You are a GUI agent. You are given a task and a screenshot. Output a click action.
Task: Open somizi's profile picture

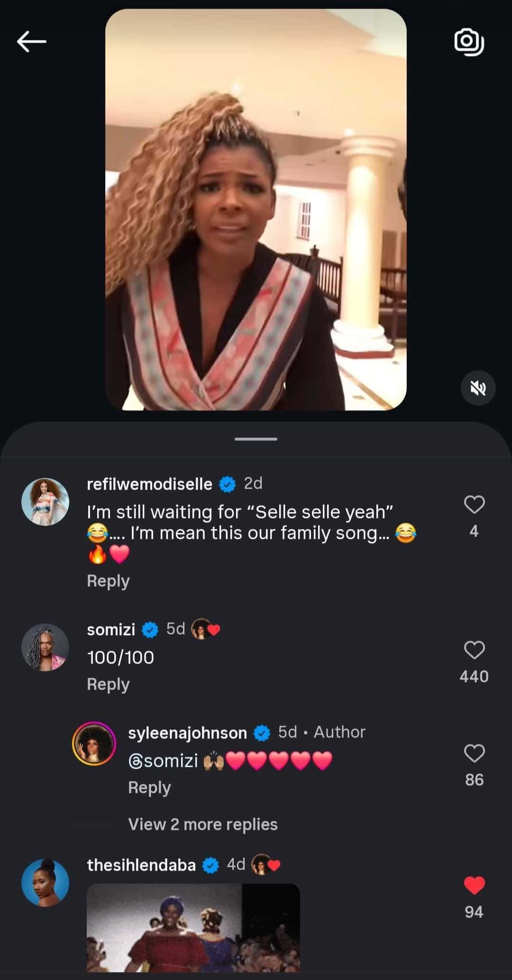pyautogui.click(x=46, y=647)
